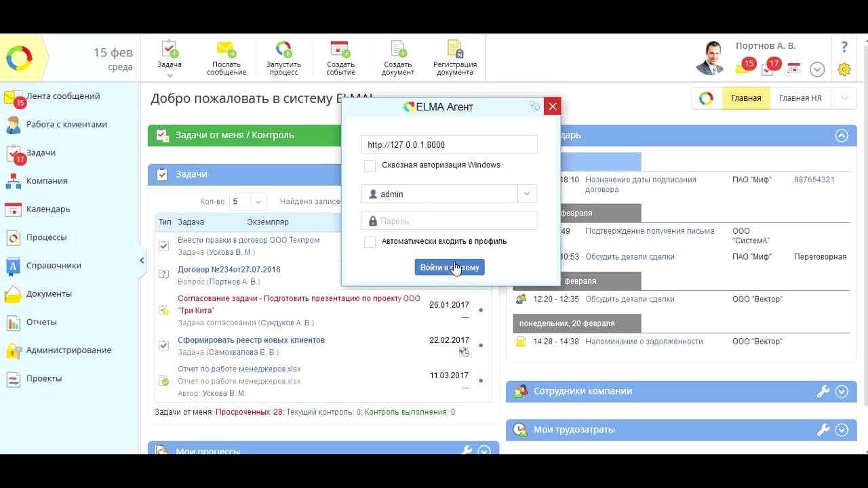Screen dimensions: 868x488
Task: Click the messages envelope badge 15
Action: (745, 66)
